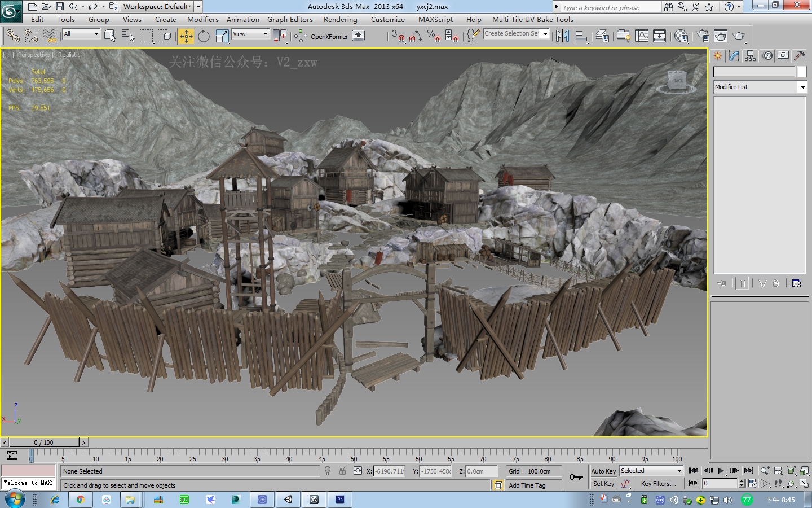Click frame 50 on the timeline track

point(354,455)
